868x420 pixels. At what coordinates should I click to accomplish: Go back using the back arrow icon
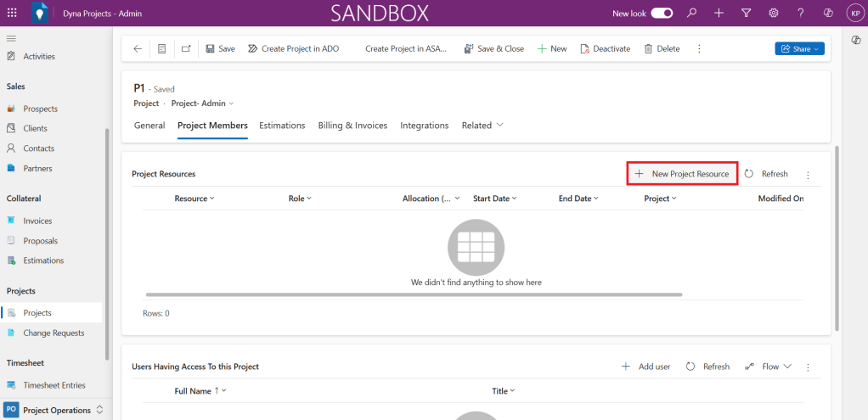(x=138, y=49)
